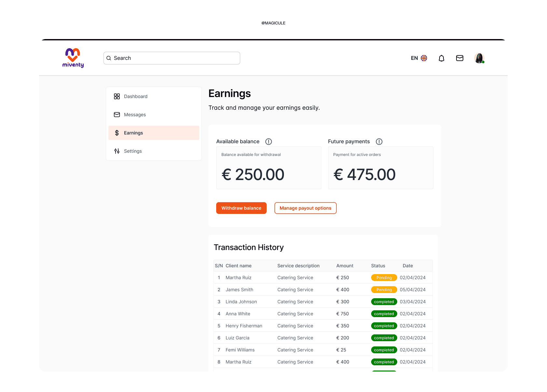This screenshot has height=392, width=547.
Task: Open the user profile avatar
Action: pos(479,58)
